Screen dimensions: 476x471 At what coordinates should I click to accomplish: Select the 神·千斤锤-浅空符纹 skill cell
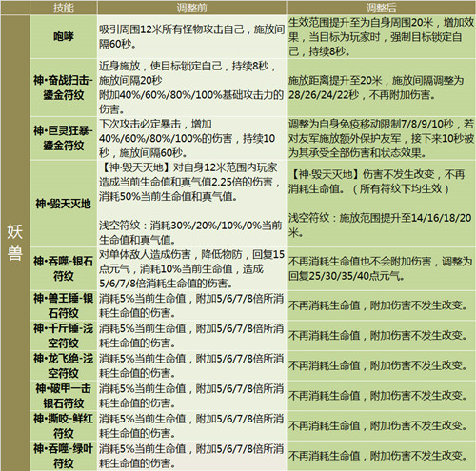click(x=64, y=335)
